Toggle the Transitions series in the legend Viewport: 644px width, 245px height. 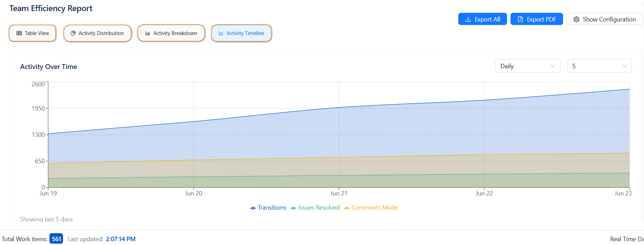pyautogui.click(x=272, y=208)
